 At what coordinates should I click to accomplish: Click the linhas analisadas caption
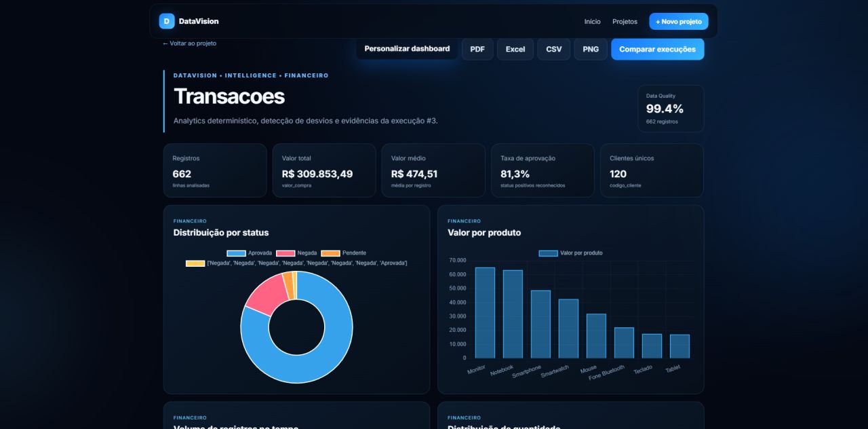click(x=191, y=185)
